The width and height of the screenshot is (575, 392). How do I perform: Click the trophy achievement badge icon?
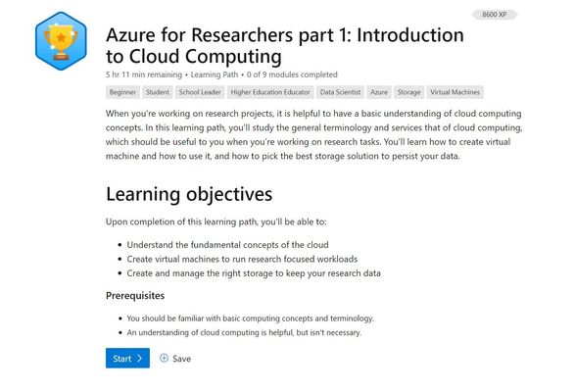point(61,41)
